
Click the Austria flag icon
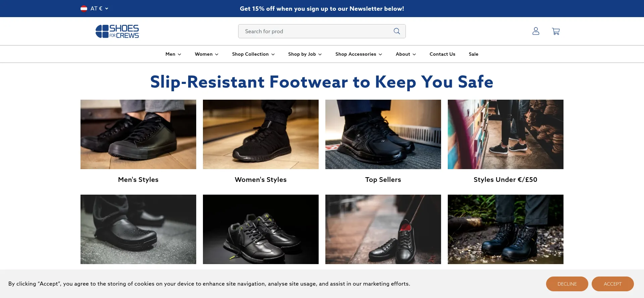tap(84, 8)
